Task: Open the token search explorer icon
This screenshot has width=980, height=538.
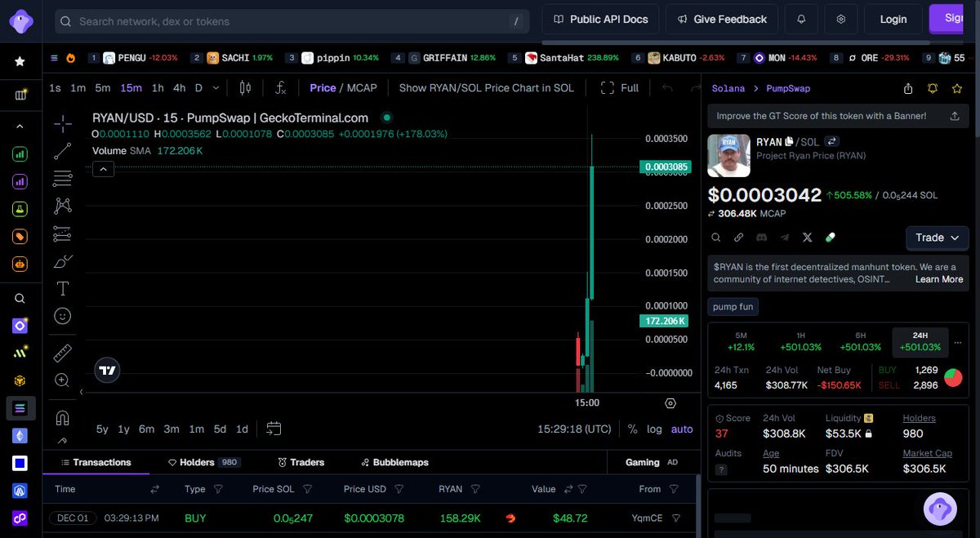Action: click(715, 238)
